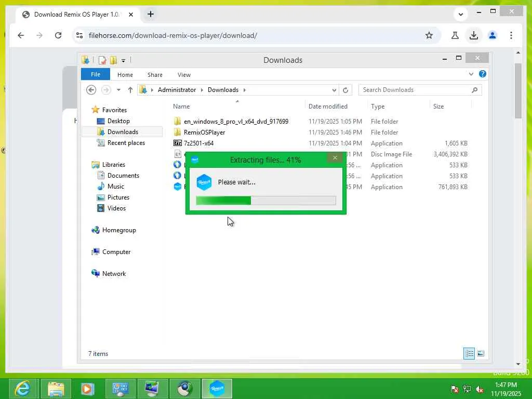532x399 pixels.
Task: Expand the Explorer ribbon chevron
Action: pos(471,74)
